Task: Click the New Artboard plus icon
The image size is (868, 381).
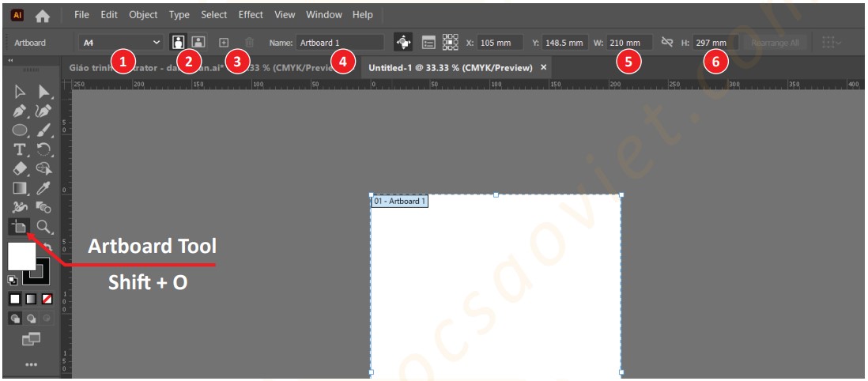Action: point(224,43)
